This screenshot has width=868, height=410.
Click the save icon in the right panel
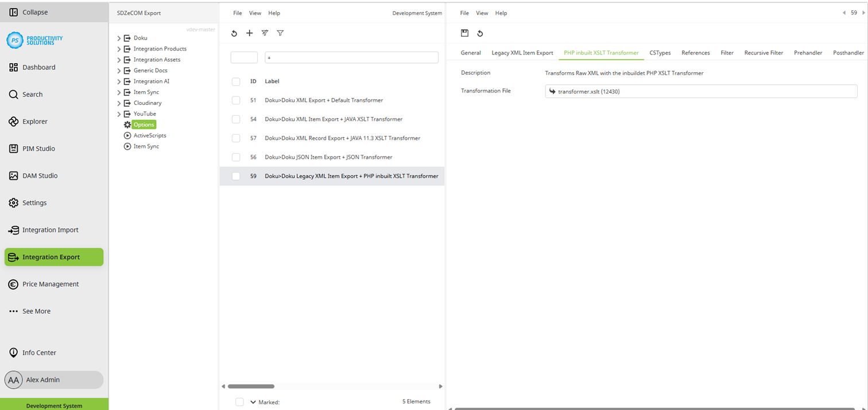pyautogui.click(x=464, y=33)
